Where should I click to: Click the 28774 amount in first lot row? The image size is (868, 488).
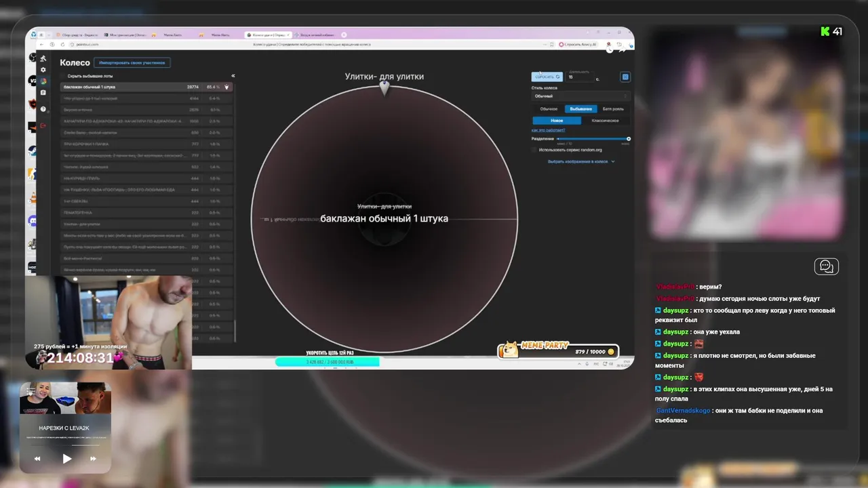[193, 87]
